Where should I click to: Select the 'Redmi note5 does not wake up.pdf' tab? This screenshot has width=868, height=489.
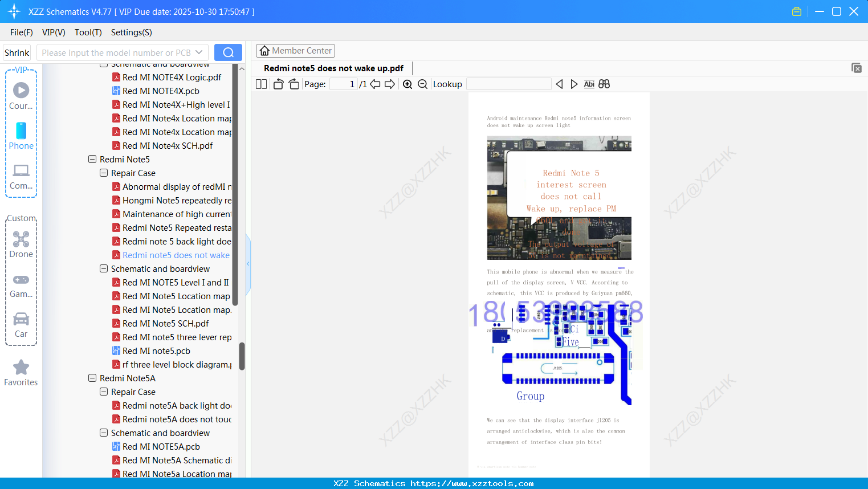334,68
